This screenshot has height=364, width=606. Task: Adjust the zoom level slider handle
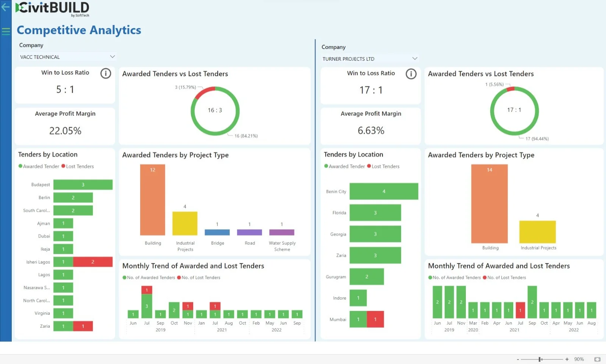click(540, 359)
